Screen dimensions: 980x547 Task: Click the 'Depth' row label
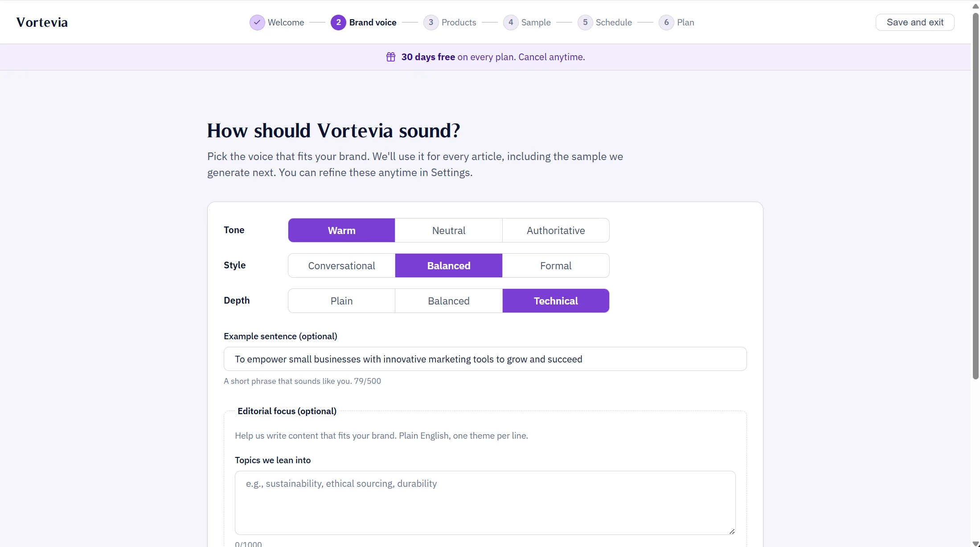237,300
